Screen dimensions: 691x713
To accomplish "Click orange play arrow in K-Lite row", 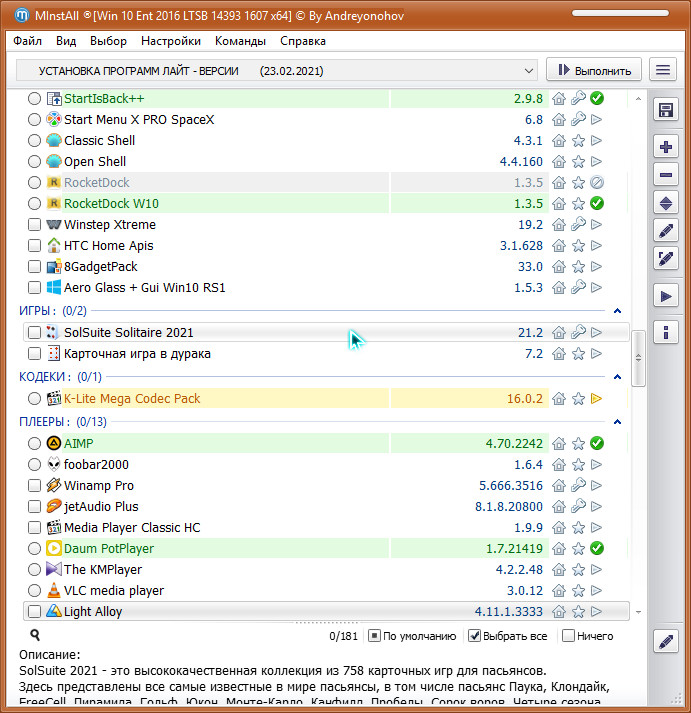I will pos(596,399).
